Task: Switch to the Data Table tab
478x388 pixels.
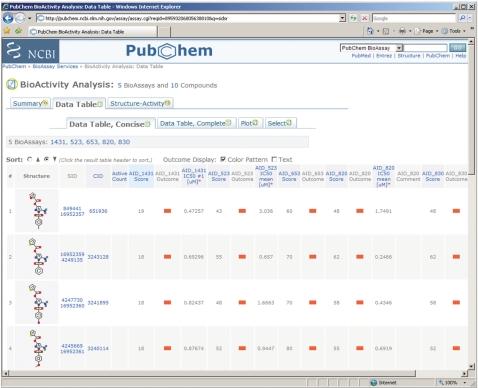Action: [x=79, y=104]
